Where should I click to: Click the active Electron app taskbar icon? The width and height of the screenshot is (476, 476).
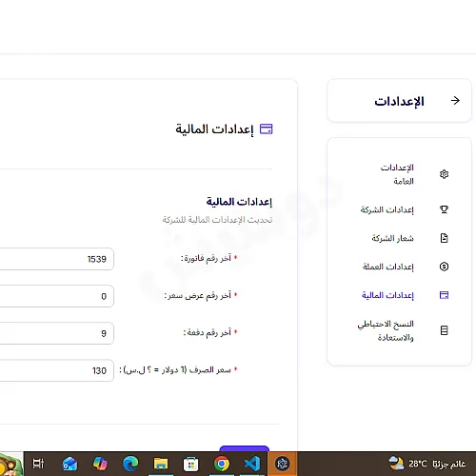[x=282, y=464]
